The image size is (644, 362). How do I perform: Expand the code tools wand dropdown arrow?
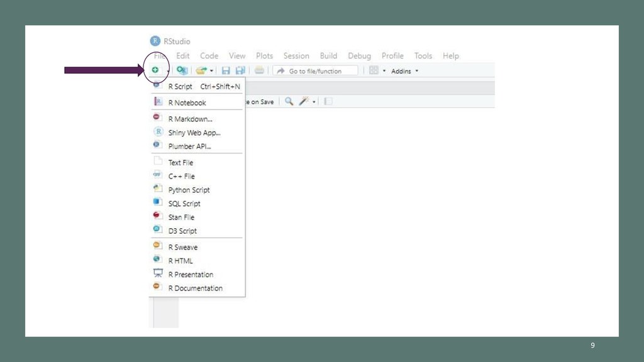[x=314, y=102]
